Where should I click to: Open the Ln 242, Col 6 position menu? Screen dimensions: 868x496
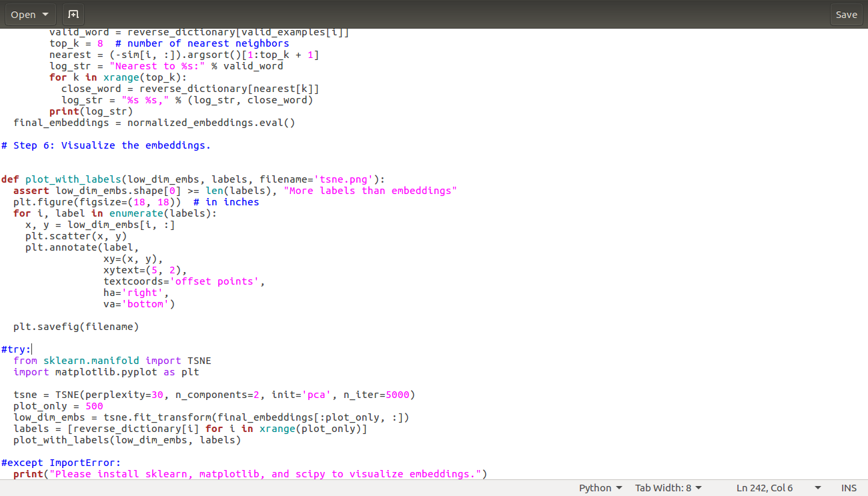(779, 488)
